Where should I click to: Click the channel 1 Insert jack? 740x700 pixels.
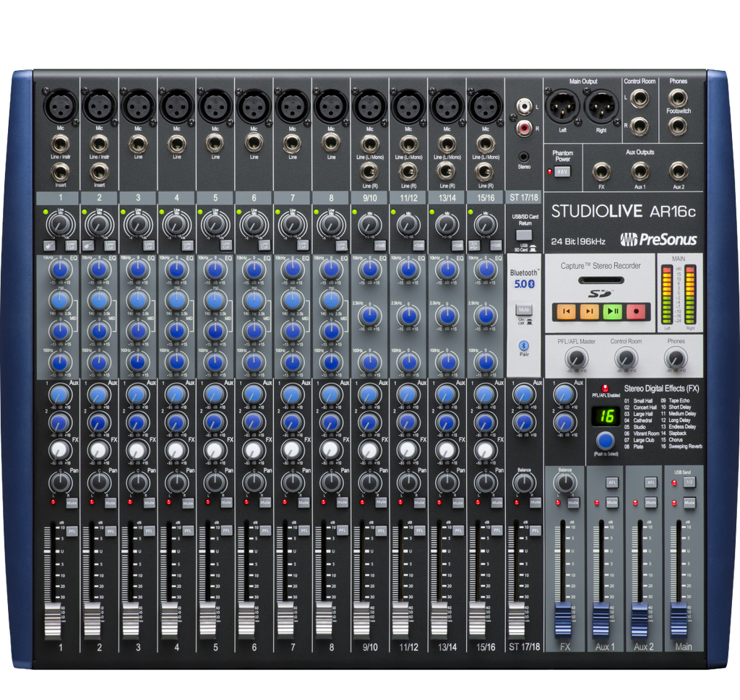(x=61, y=172)
